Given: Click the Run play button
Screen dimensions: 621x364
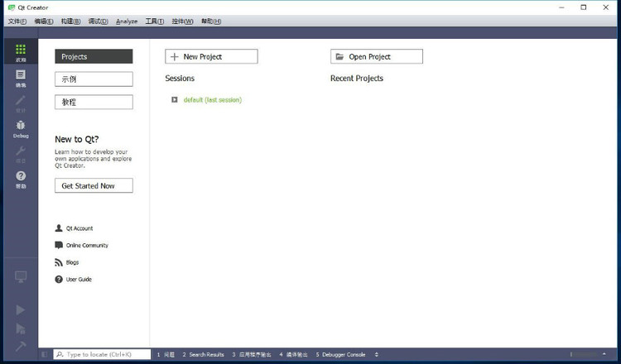Looking at the screenshot, I should [20, 309].
